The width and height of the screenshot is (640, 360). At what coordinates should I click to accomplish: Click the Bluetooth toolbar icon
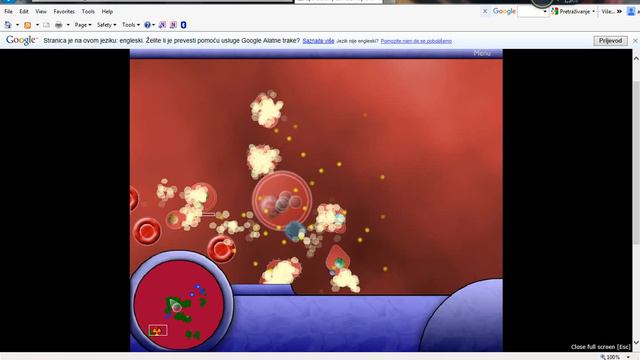coord(184,25)
